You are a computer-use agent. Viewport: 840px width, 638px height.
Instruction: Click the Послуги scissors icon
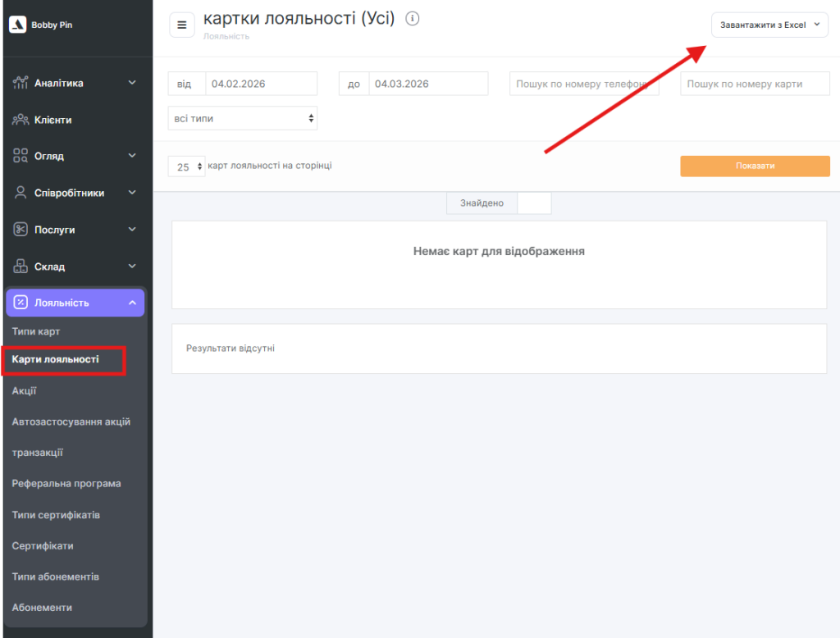coord(21,230)
